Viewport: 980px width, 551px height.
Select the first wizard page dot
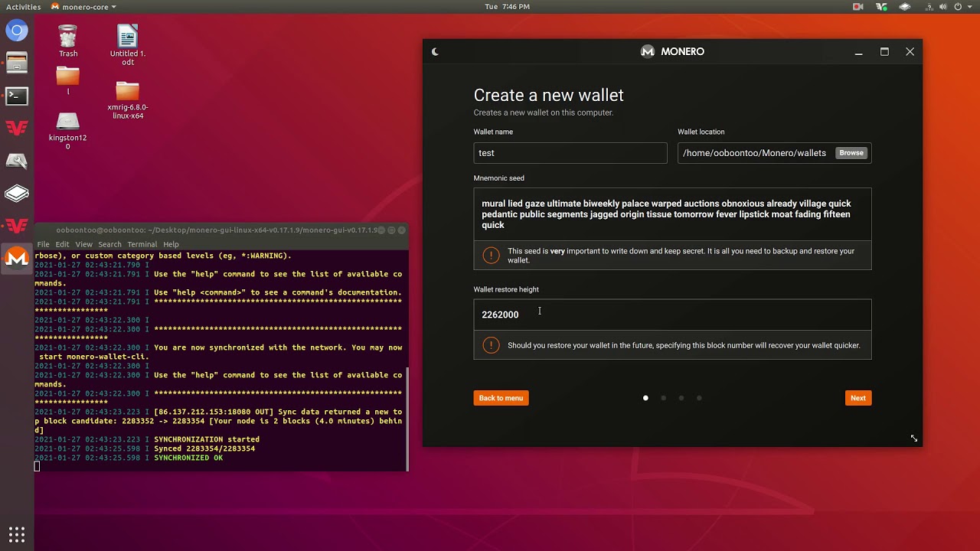(x=645, y=398)
